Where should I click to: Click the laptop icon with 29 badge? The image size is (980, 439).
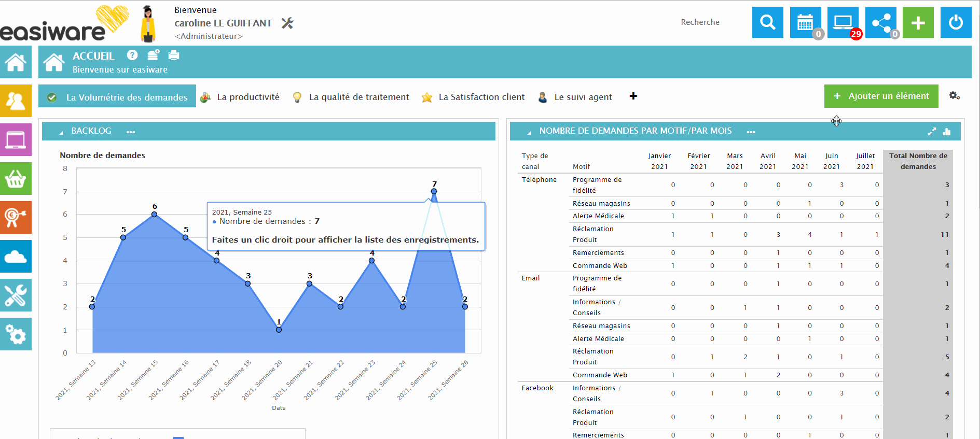[843, 22]
